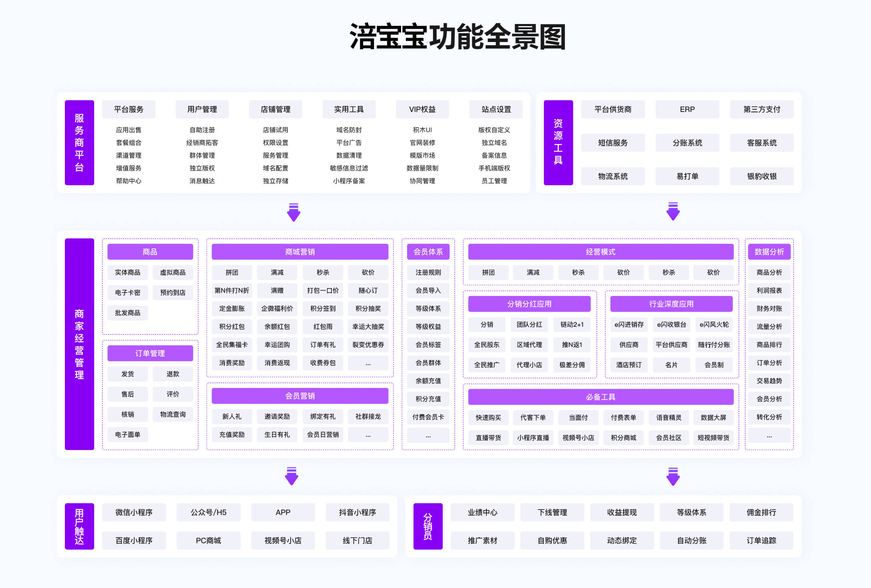Select the 商城营销 section header
The image size is (871, 588).
click(x=300, y=252)
